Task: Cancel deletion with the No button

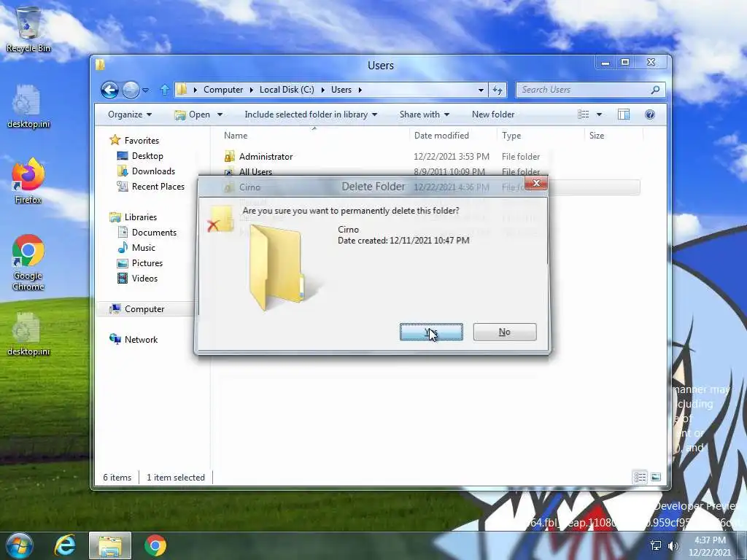Action: coord(505,332)
